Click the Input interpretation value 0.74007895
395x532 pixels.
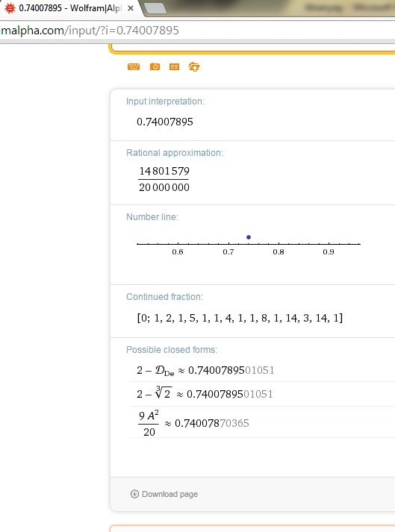click(165, 122)
